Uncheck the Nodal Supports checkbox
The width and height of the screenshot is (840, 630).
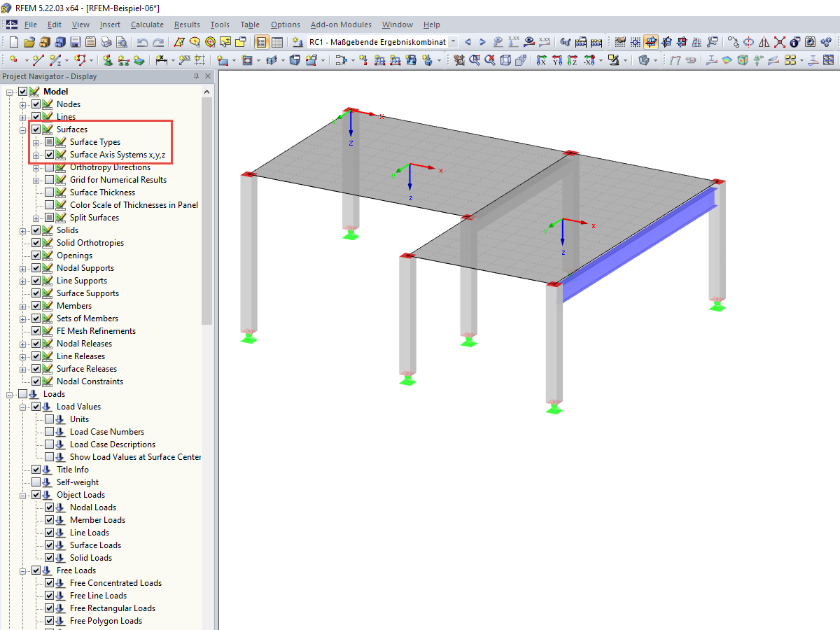coord(36,268)
